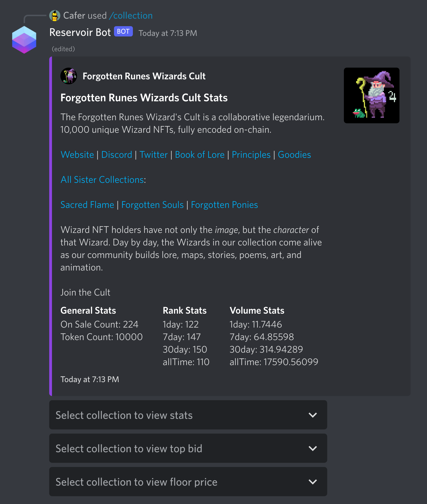The image size is (427, 504).
Task: Open the Website link
Action: pos(77,155)
